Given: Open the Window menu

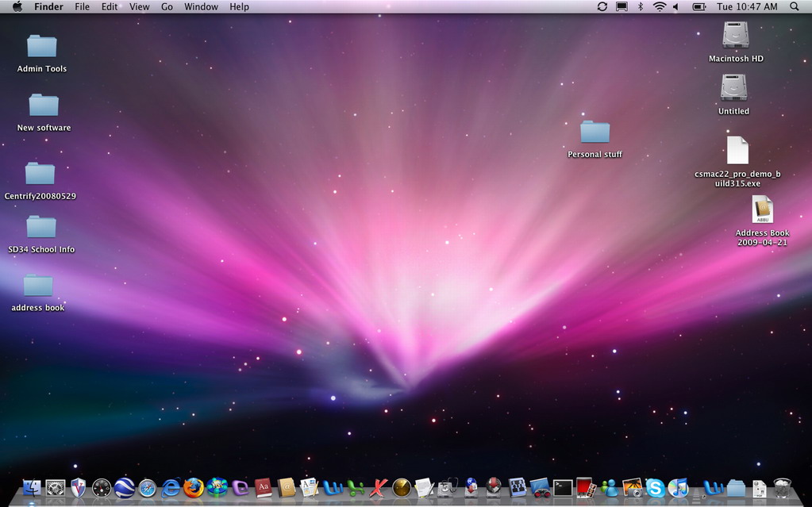Looking at the screenshot, I should pyautogui.click(x=201, y=6).
